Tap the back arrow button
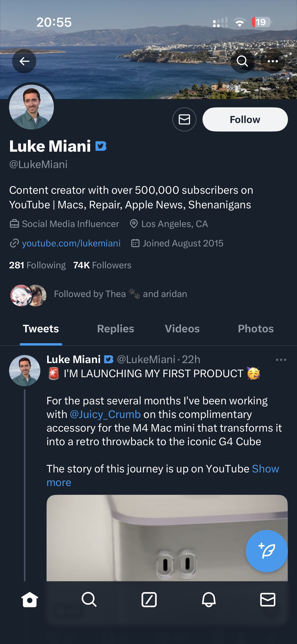This screenshot has height=644, width=297. (x=24, y=61)
